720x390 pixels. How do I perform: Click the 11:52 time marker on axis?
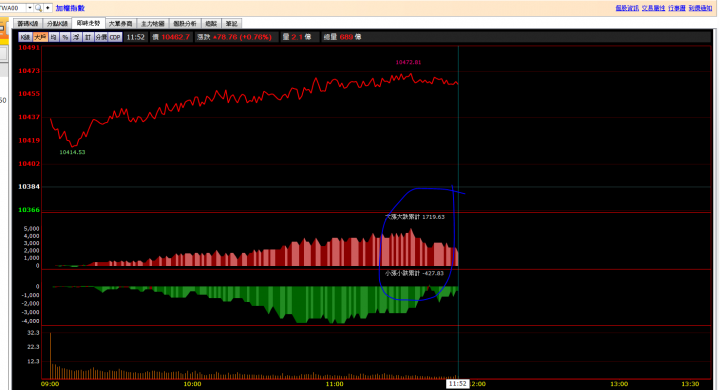457,384
